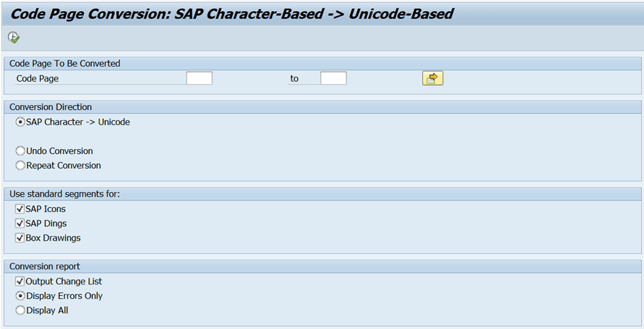Viewport: 644px width, 329px height.
Task: Click the 'Code Page' field label
Action: 38,79
